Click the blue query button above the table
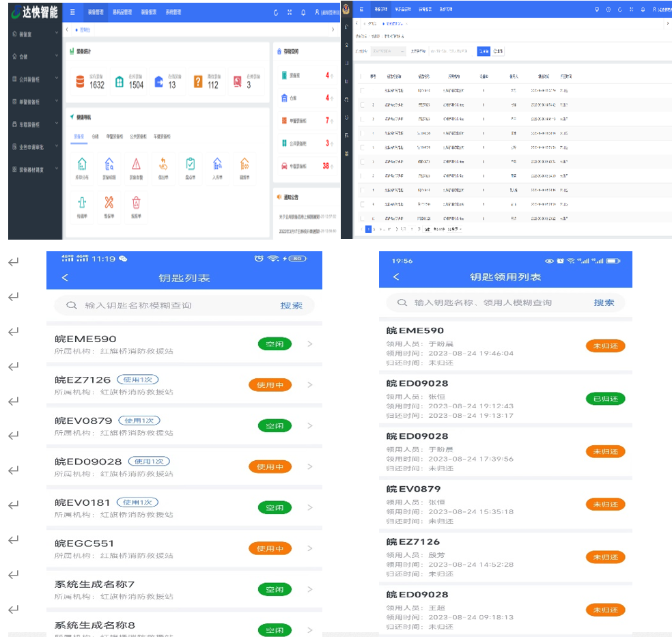This screenshot has height=637, width=672. click(x=483, y=51)
